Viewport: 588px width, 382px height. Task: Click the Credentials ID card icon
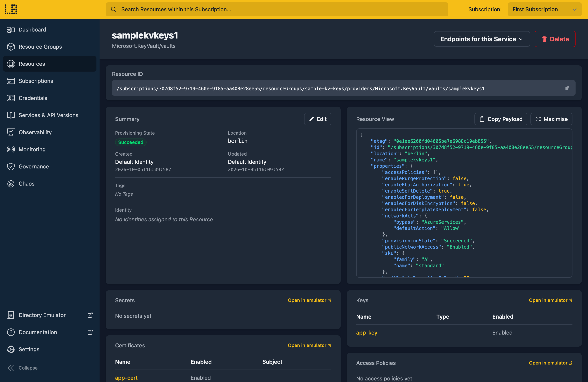11,98
